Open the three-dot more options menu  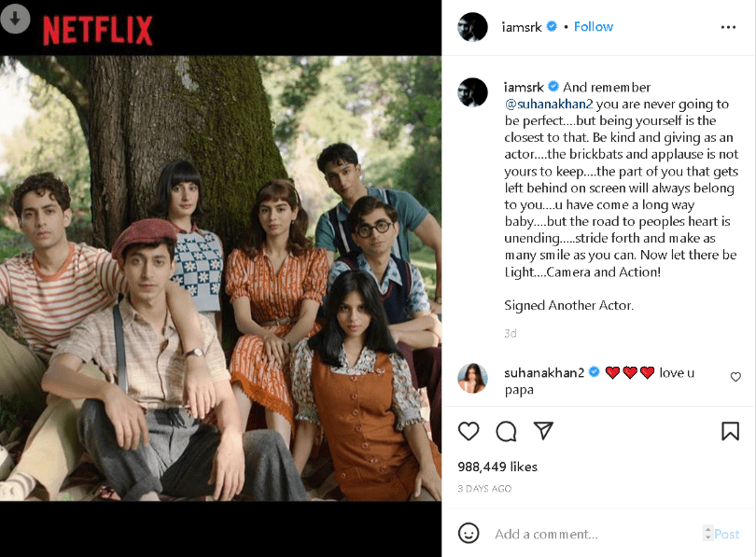[728, 27]
